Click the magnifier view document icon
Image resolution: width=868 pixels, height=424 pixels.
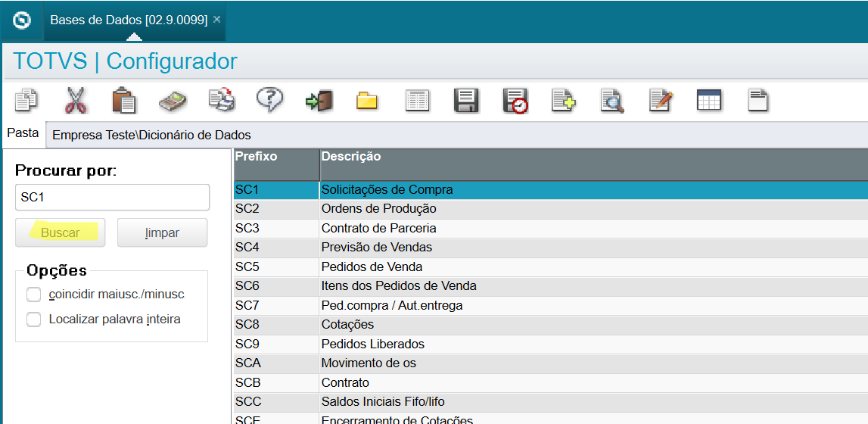pos(612,101)
